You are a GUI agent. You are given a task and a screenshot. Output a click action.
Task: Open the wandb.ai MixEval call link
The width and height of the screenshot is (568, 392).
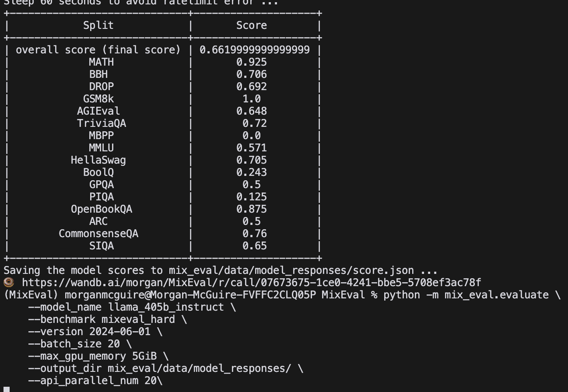tap(251, 283)
